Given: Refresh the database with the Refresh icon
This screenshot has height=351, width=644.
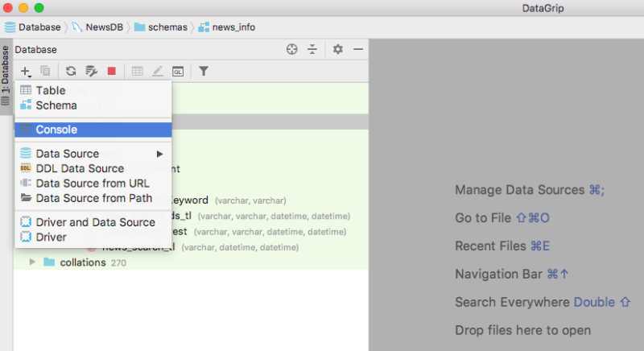Looking at the screenshot, I should click(71, 71).
